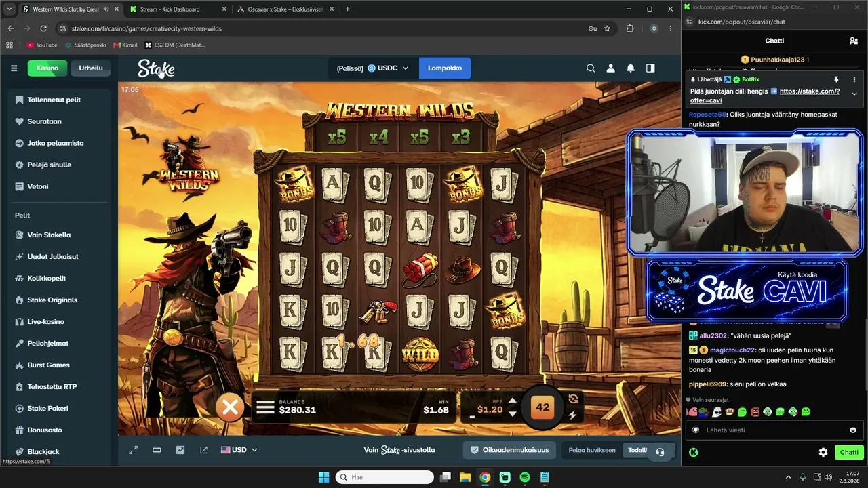The width and height of the screenshot is (868, 488).
Task: Select the Kasino tab
Action: (x=47, y=68)
